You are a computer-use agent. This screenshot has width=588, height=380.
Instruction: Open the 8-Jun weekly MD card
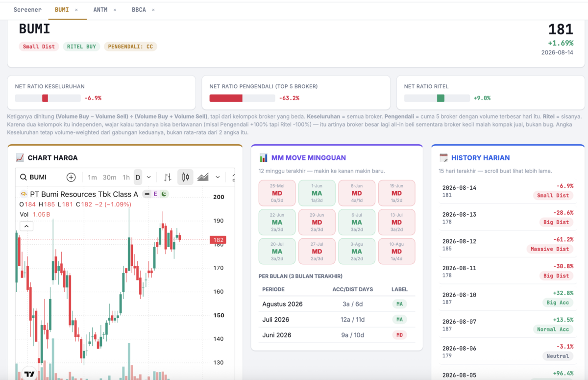(x=357, y=193)
